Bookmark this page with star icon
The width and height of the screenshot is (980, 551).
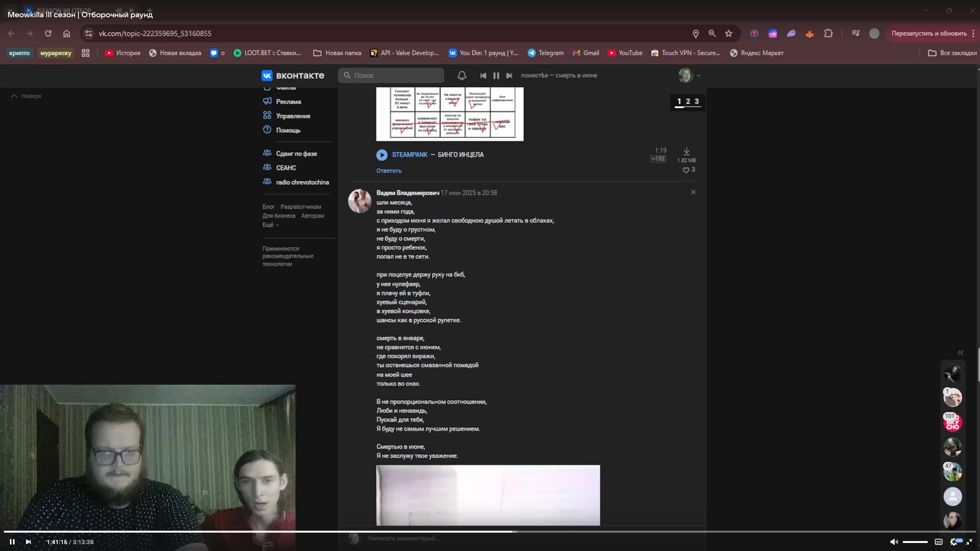[x=728, y=34]
